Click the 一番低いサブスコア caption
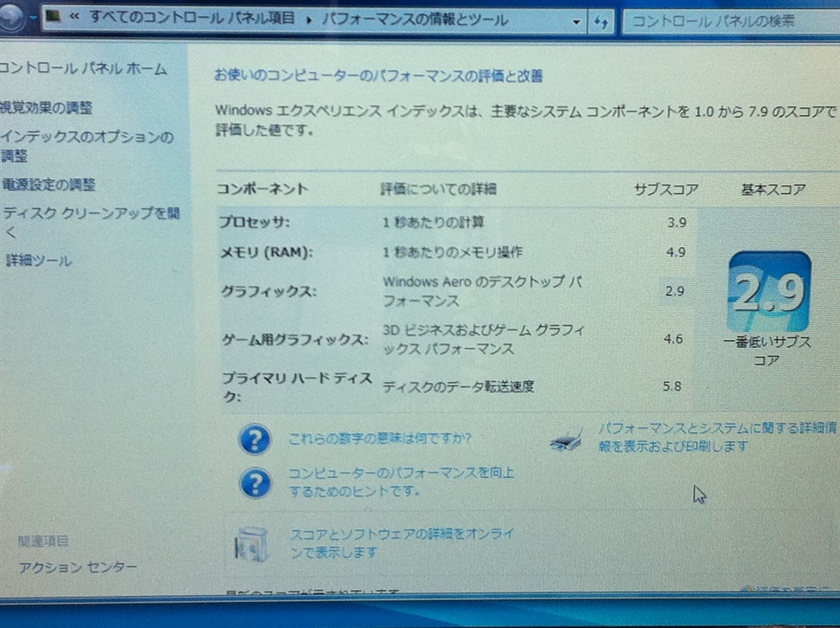This screenshot has height=628, width=840. coord(767,351)
